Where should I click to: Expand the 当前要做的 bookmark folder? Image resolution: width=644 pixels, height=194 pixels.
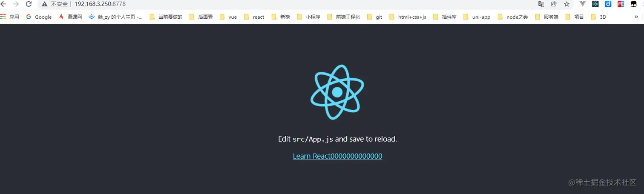(166, 17)
